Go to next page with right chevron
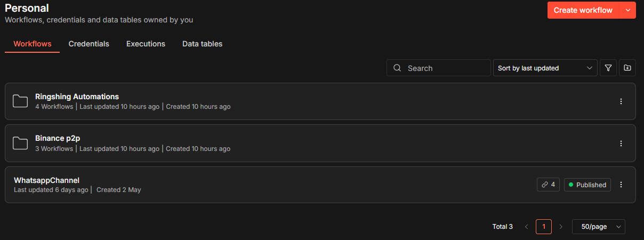This screenshot has width=644, height=240. (x=561, y=227)
